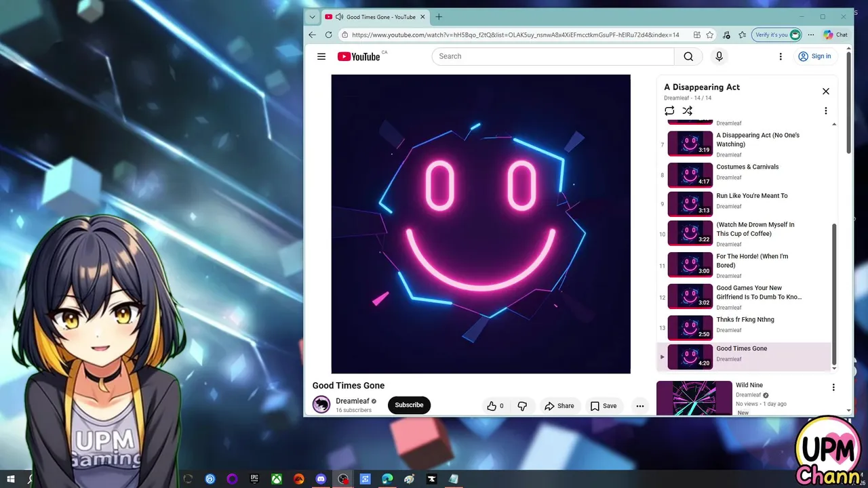The width and height of the screenshot is (868, 488).
Task: Open Windows Start menu
Action: click(11, 479)
